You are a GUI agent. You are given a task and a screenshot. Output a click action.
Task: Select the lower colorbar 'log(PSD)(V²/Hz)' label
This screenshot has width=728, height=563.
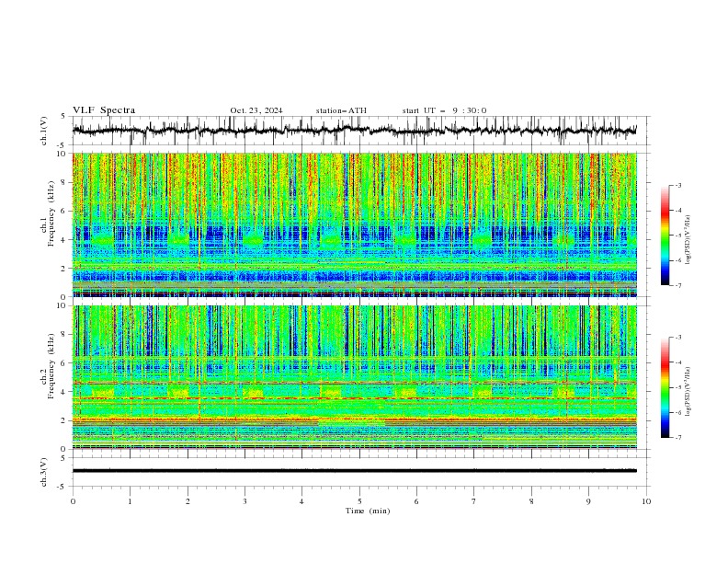(688, 391)
